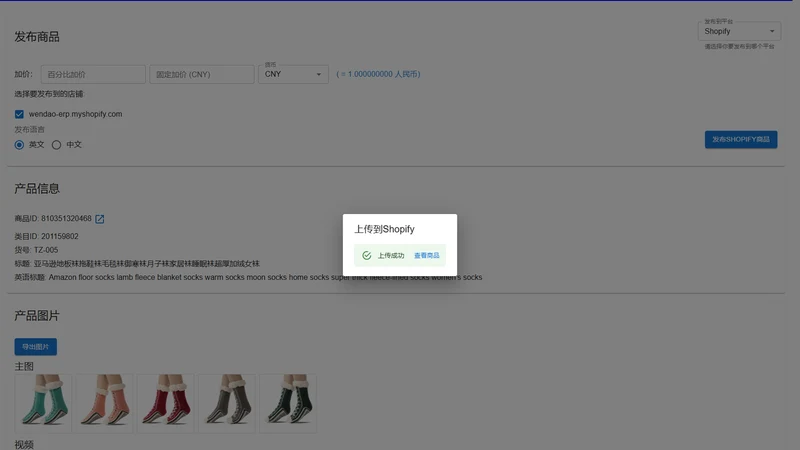Viewport: 800px width, 450px height.
Task: Select the gray-brown socks thumbnail
Action: click(227, 404)
